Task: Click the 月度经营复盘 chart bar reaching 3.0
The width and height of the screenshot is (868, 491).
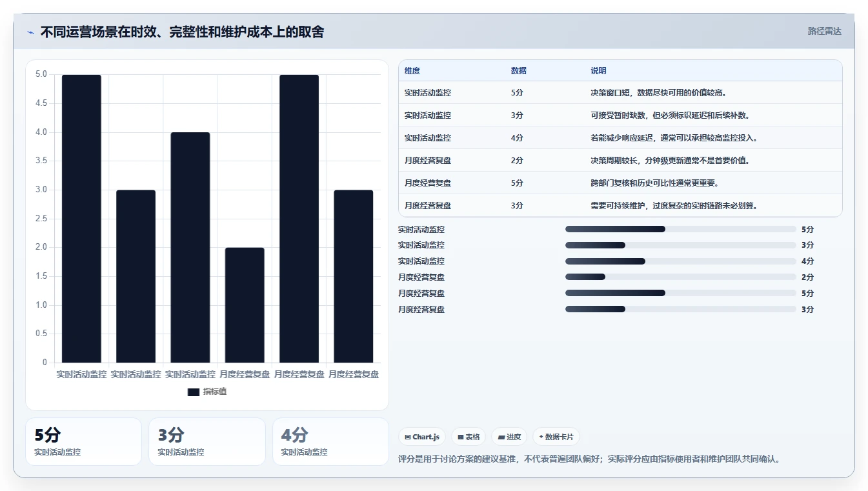Action: tap(354, 276)
